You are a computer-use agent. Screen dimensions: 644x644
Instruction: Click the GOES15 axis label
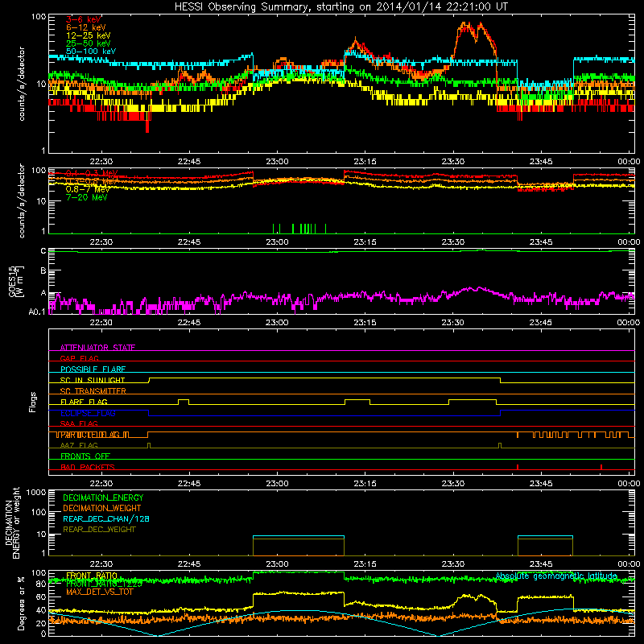(15, 281)
